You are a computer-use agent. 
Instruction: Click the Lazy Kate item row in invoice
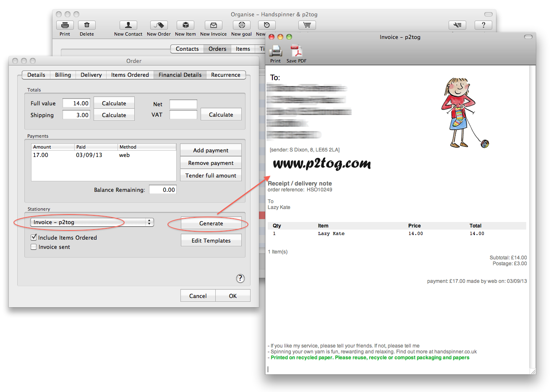pyautogui.click(x=397, y=233)
